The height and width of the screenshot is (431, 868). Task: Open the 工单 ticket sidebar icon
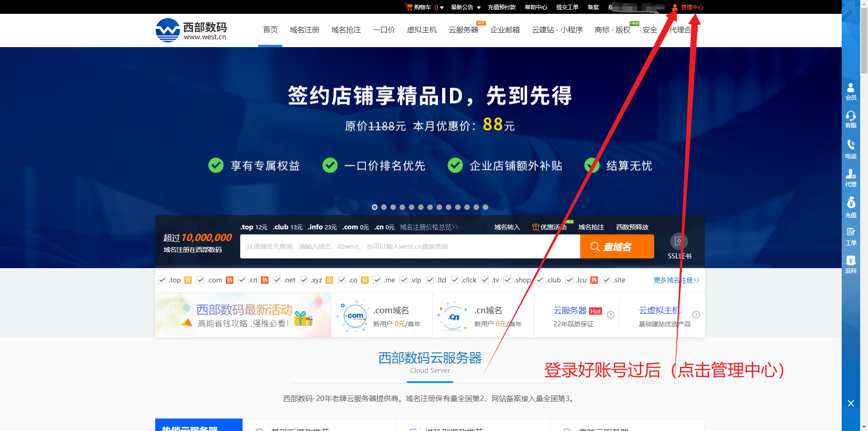pos(851,237)
